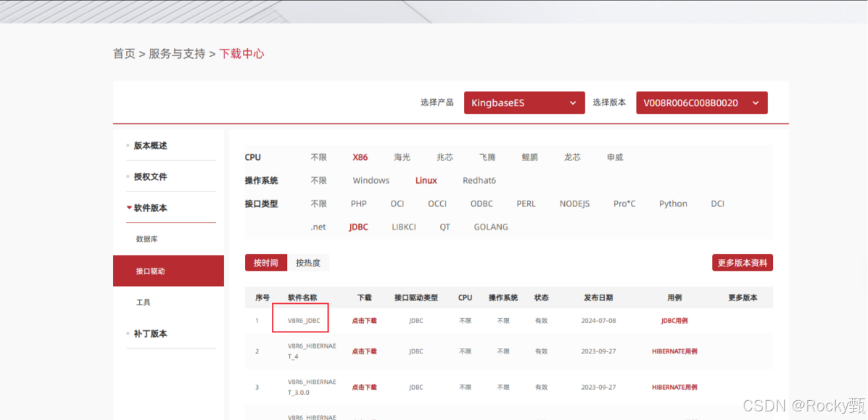Open the V008R006C008B0020 version dropdown

[x=702, y=103]
